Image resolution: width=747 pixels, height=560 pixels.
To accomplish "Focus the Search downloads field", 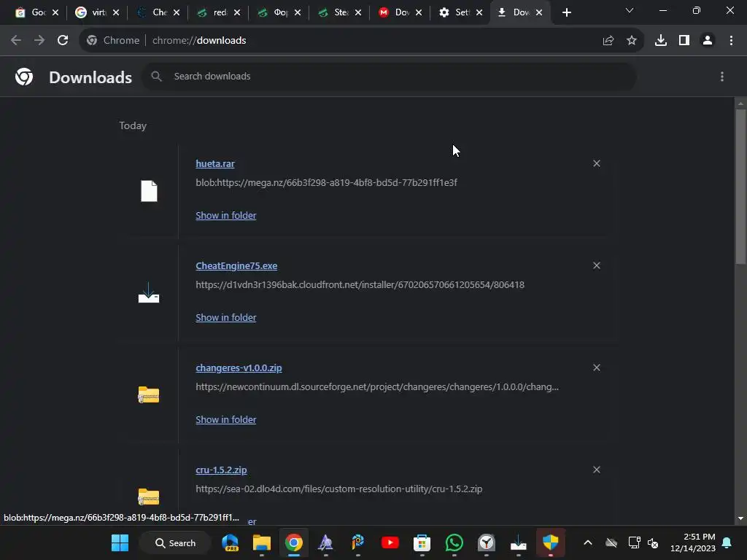I will tap(389, 76).
